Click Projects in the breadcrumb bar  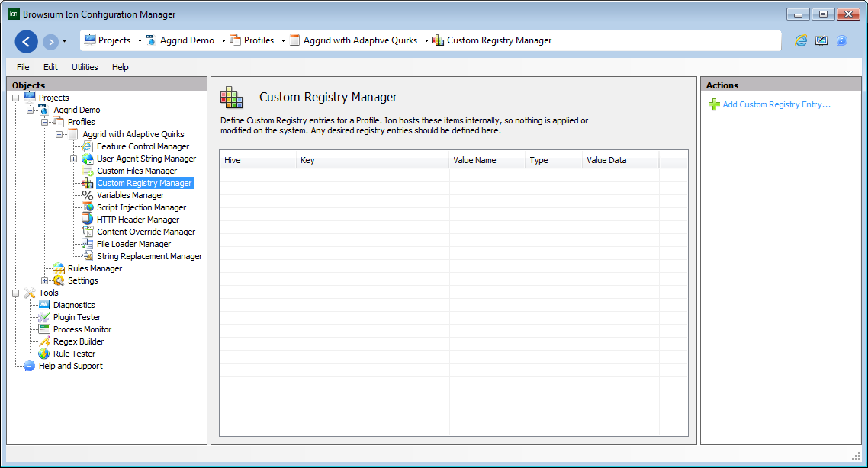[114, 40]
